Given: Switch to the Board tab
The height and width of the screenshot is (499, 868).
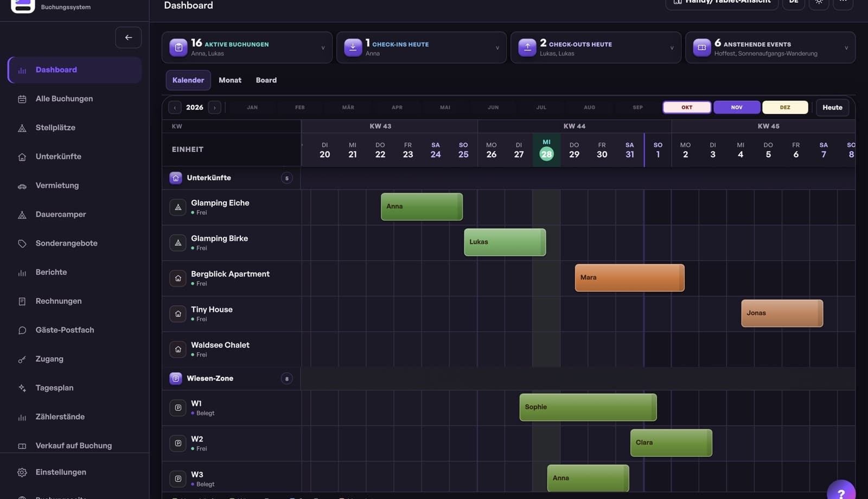Looking at the screenshot, I should [x=266, y=80].
